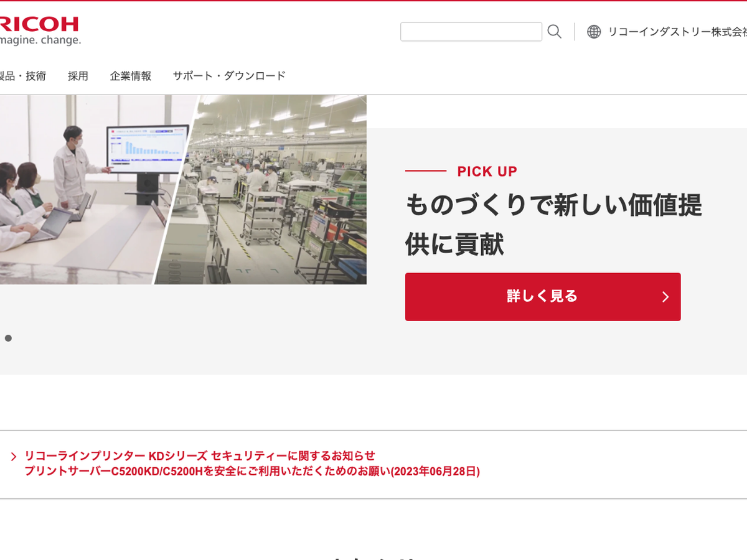Click the globe icon in the header
The width and height of the screenshot is (747, 560).
pyautogui.click(x=594, y=32)
